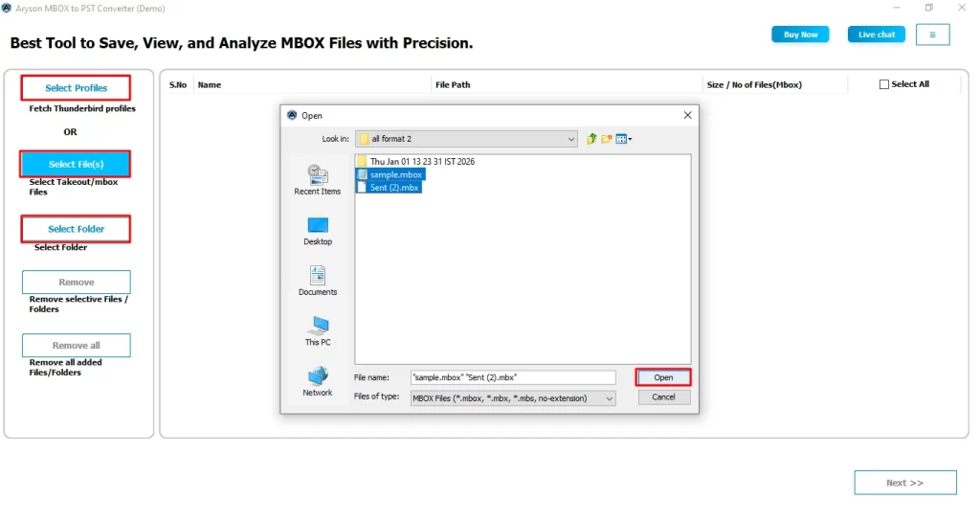Close the Open dialog

(687, 115)
